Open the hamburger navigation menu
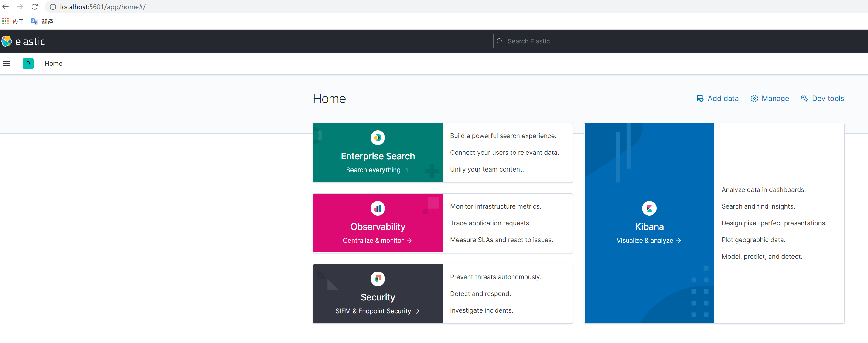The image size is (868, 343). click(x=6, y=64)
